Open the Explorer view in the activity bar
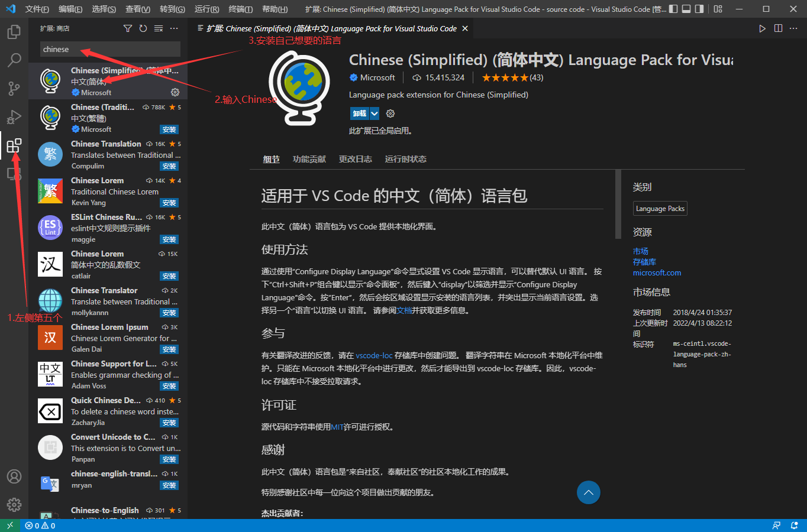The image size is (807, 532). tap(14, 31)
